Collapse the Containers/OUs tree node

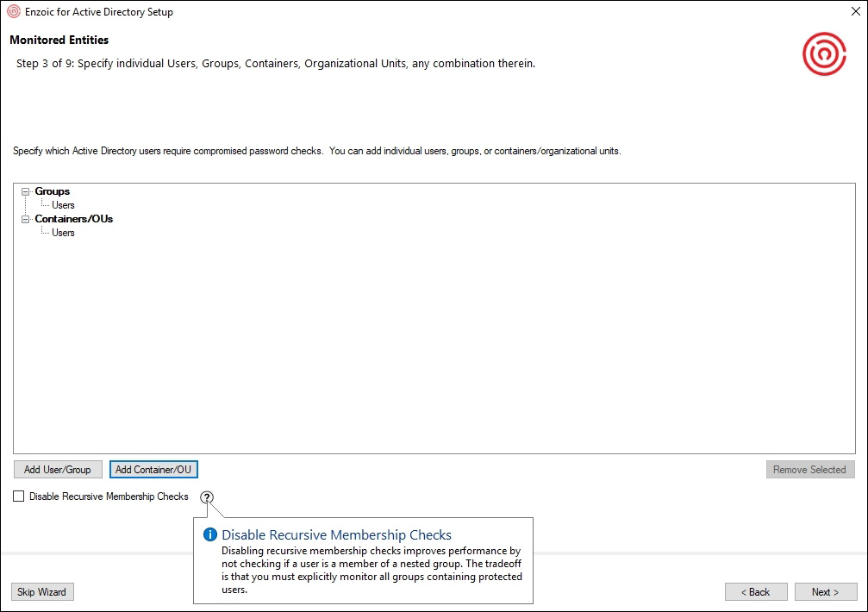[x=26, y=219]
